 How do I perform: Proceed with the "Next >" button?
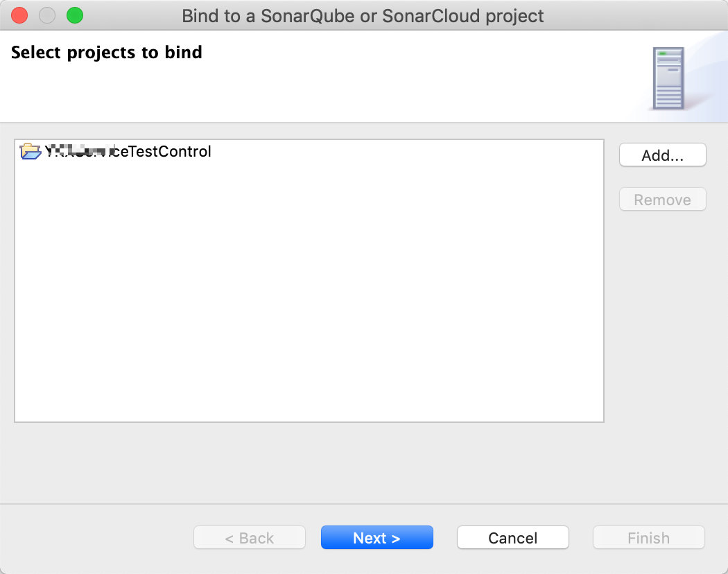pyautogui.click(x=376, y=538)
